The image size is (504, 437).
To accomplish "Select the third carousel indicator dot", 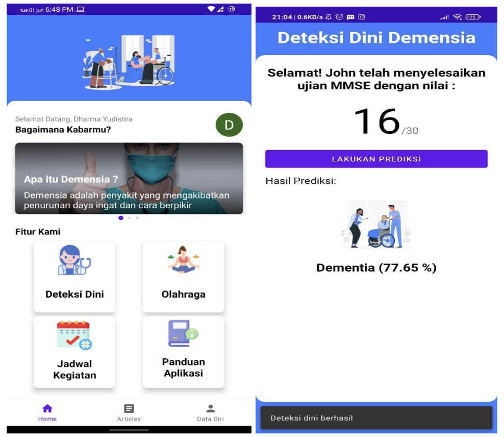I will tap(137, 218).
